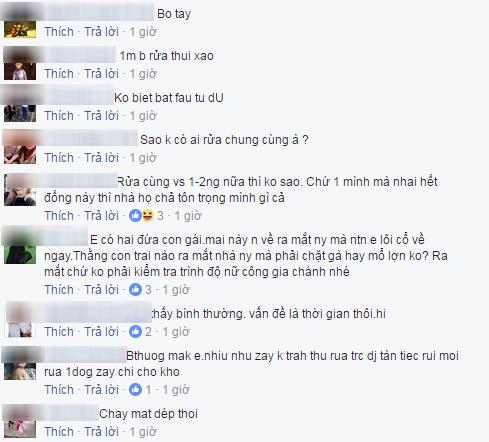Click the like icon under 'Bthuog mak e' comment
The height and width of the screenshot is (442, 489).
point(135,389)
